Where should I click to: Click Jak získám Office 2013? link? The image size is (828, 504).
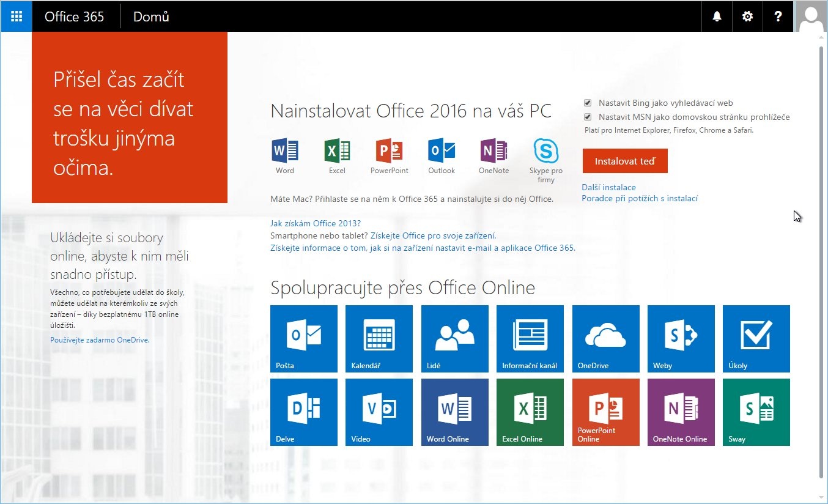(316, 223)
